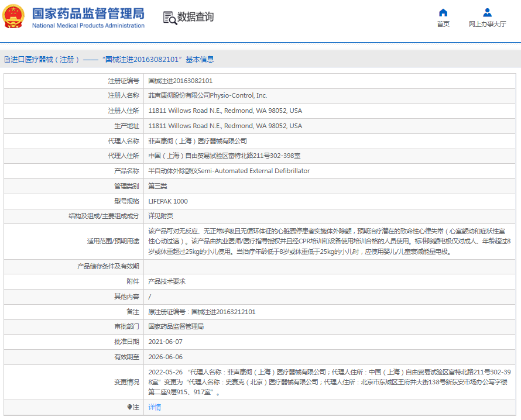Click the document icon before 进口医疗器械
The height and width of the screenshot is (420, 521).
(x=6, y=60)
